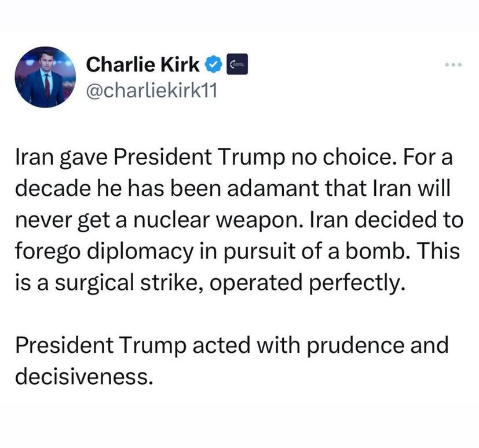Click the line 'decade he has been adamant'
Viewport: 479px width, 448px height.
pos(233,188)
